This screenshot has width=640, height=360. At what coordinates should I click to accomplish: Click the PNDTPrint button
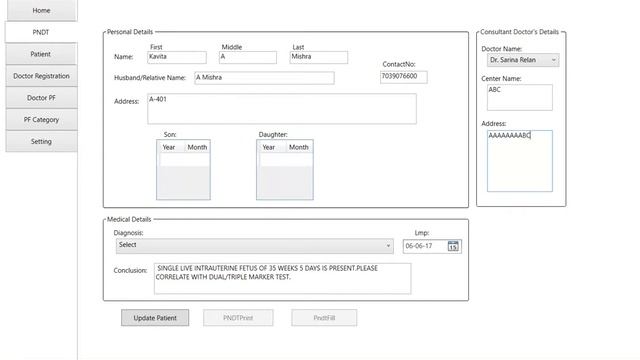coord(238,318)
